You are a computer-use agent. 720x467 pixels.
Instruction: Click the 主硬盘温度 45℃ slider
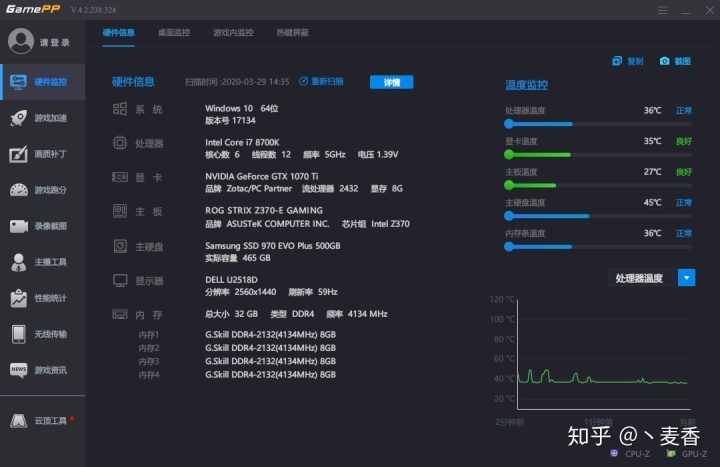pos(598,216)
